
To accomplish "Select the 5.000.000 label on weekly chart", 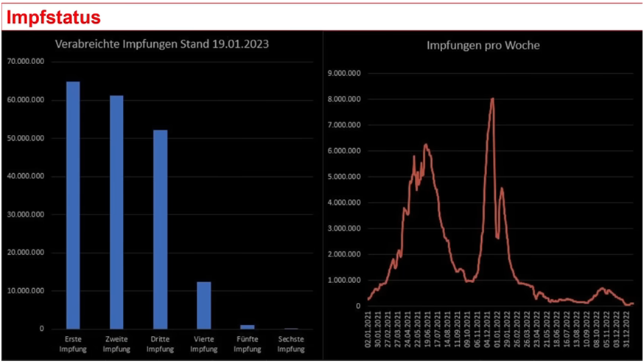I will point(344,177).
